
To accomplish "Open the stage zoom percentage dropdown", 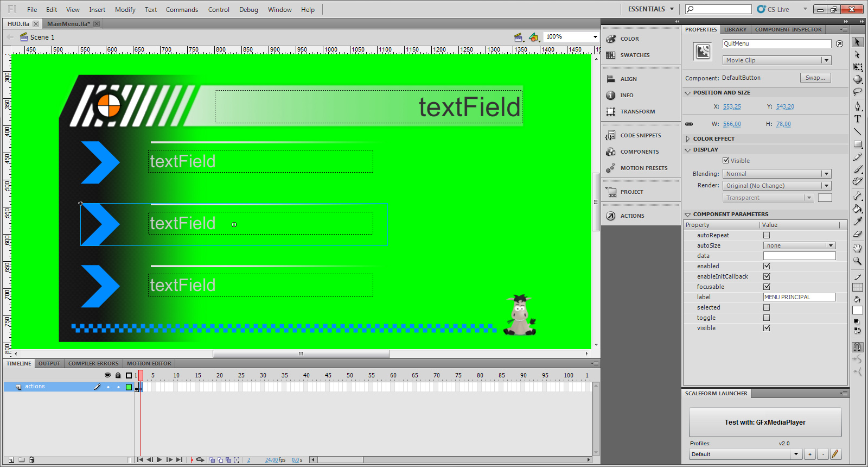I will (595, 37).
